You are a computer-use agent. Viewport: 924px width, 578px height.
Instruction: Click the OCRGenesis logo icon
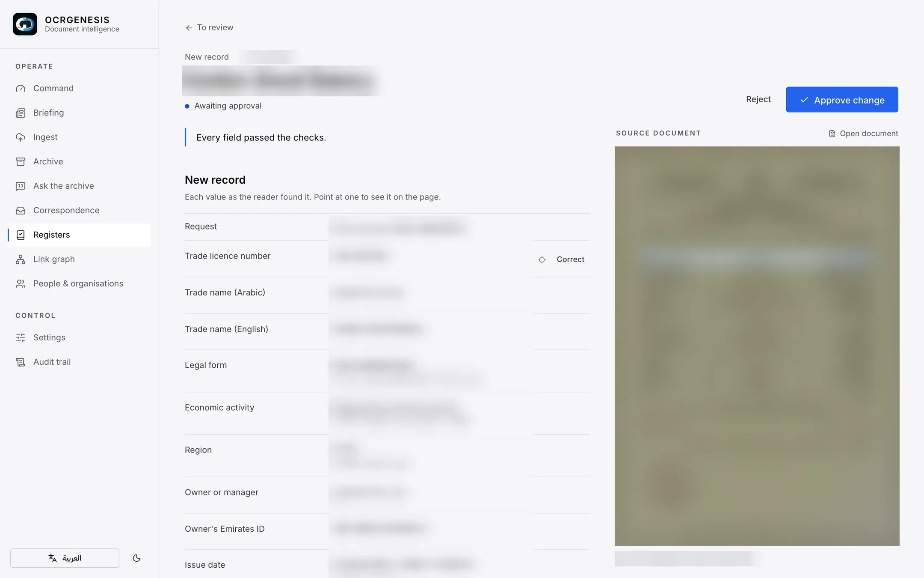tap(25, 24)
